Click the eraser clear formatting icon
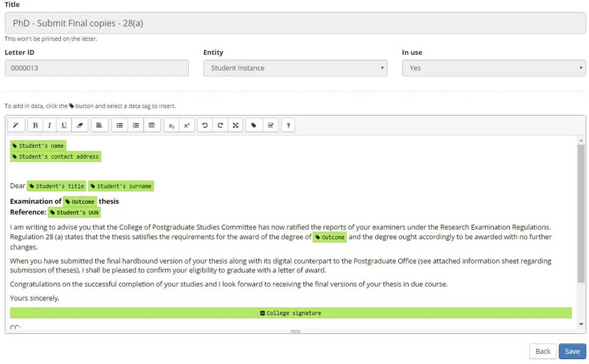The width and height of the screenshot is (589, 364). coord(80,126)
